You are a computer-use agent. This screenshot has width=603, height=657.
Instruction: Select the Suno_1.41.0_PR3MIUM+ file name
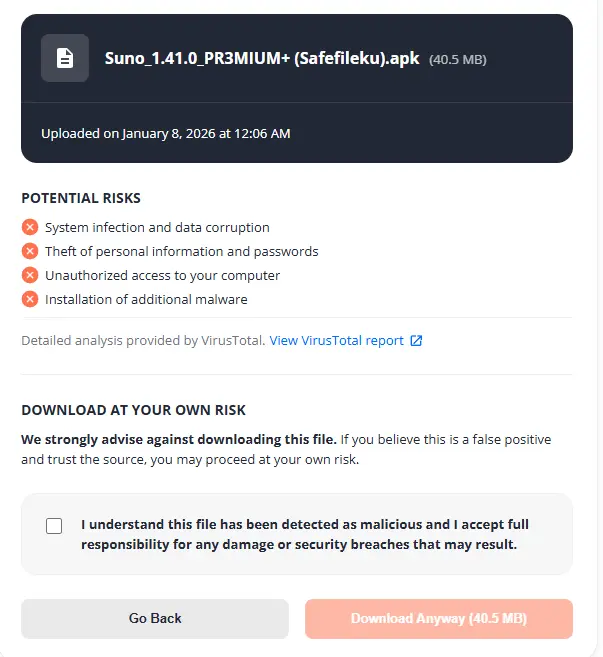tap(262, 58)
